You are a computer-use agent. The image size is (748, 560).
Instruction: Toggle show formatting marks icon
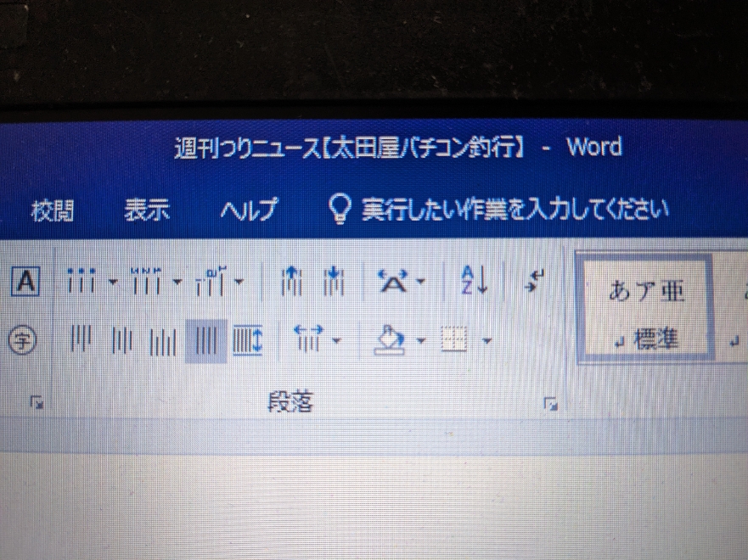535,281
